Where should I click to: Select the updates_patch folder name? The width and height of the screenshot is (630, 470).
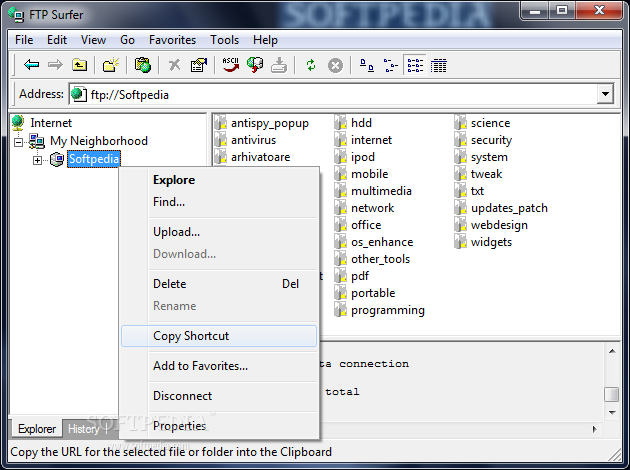pos(509,208)
